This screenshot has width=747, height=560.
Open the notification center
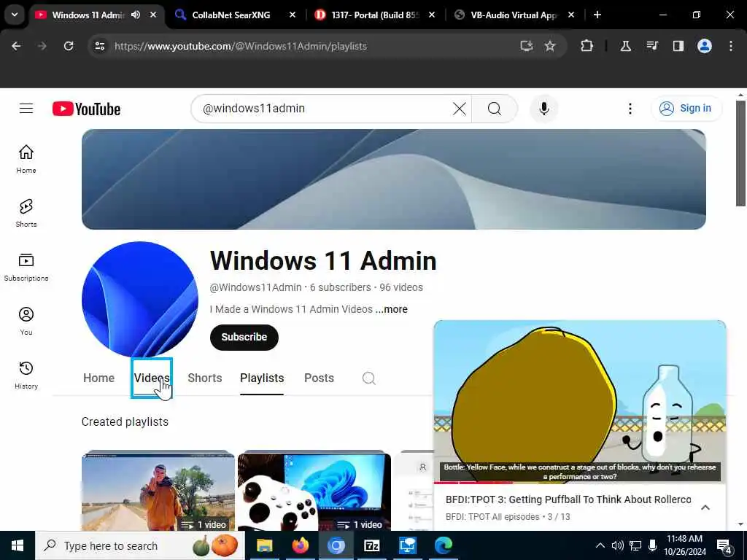coord(724,545)
